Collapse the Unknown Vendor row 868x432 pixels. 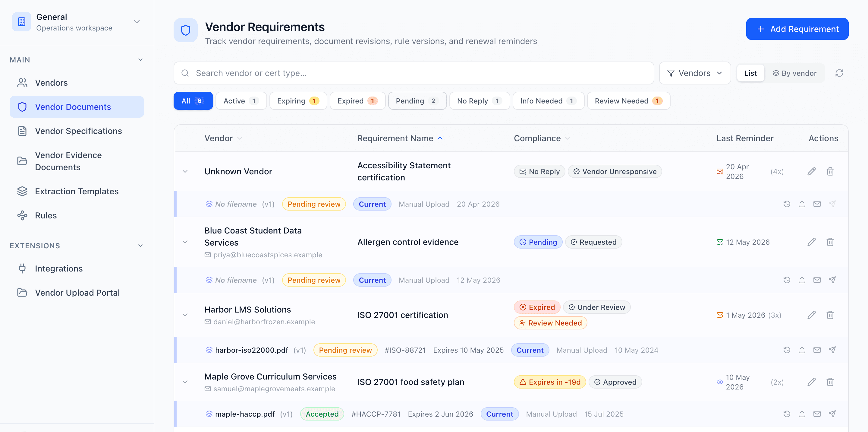tap(185, 171)
